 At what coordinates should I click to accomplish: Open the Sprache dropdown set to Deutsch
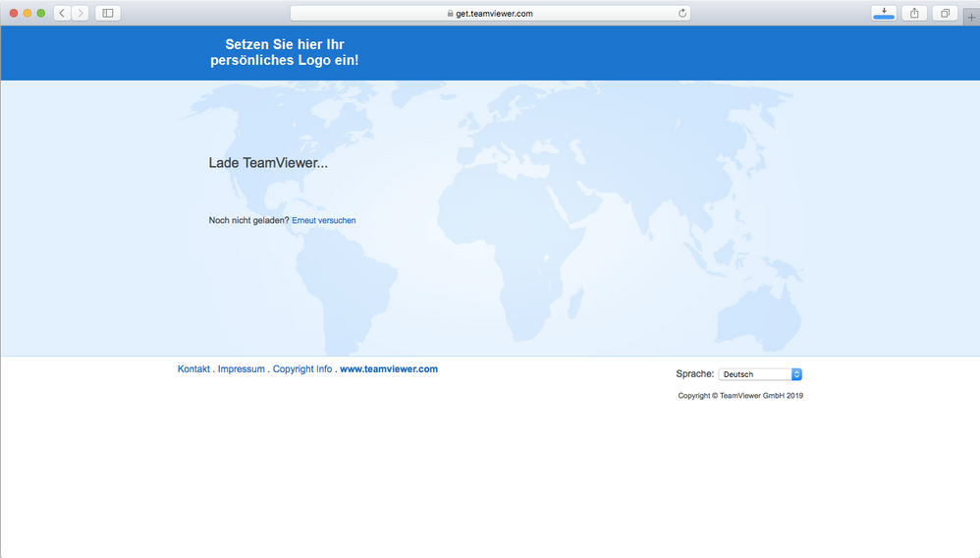pos(760,374)
